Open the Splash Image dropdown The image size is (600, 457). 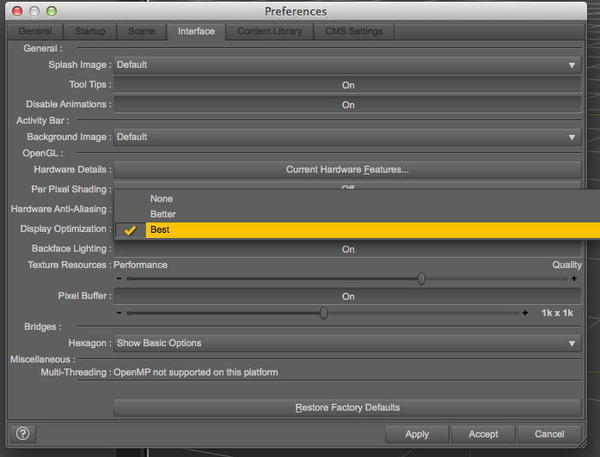tap(347, 65)
